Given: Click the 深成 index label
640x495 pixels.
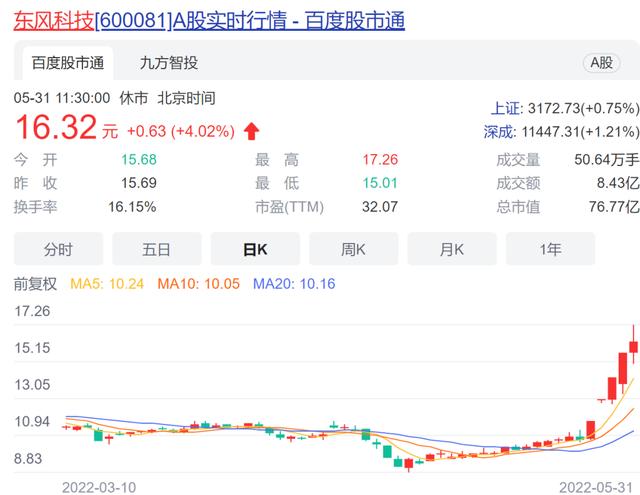Looking at the screenshot, I should pyautogui.click(x=498, y=132).
